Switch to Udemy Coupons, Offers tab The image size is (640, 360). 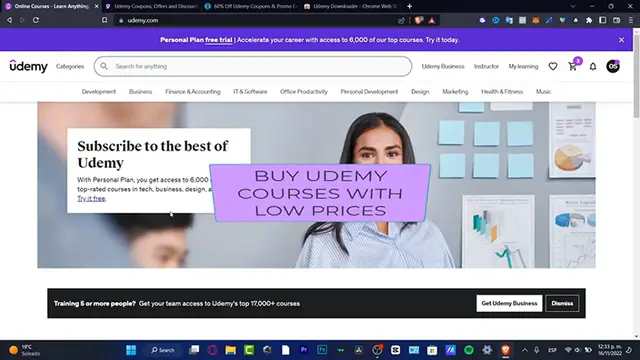point(151,6)
